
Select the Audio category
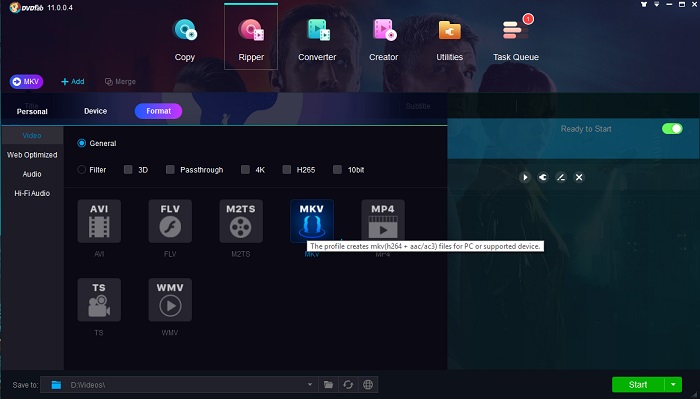[32, 174]
